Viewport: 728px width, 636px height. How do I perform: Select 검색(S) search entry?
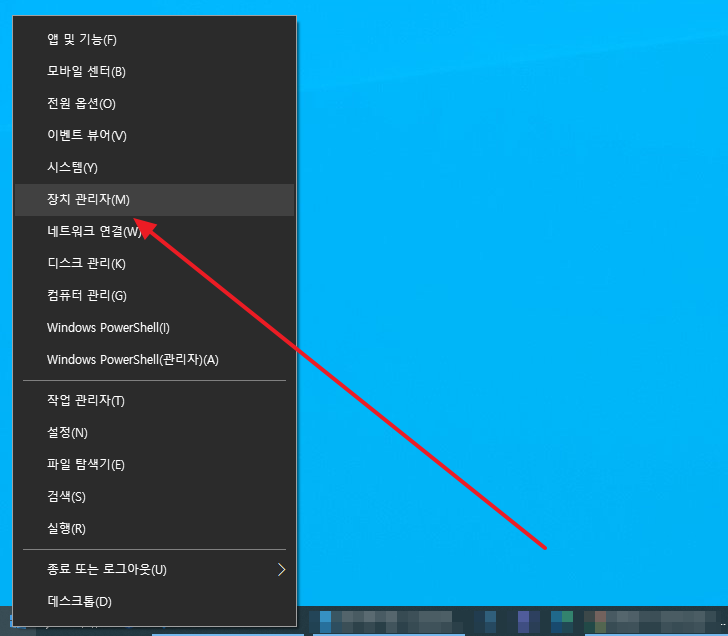(154, 497)
